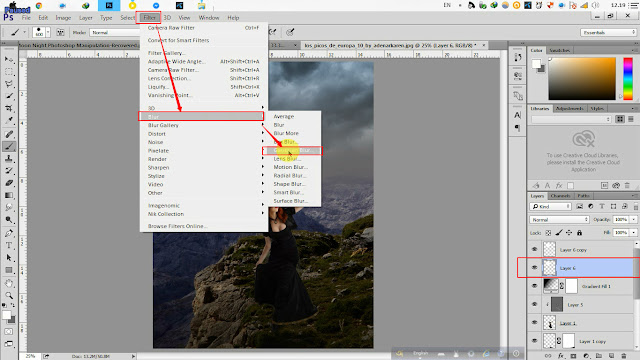Hide the Gradient Fill 1 layer
Screen dimensions: 640x360
[534, 286]
